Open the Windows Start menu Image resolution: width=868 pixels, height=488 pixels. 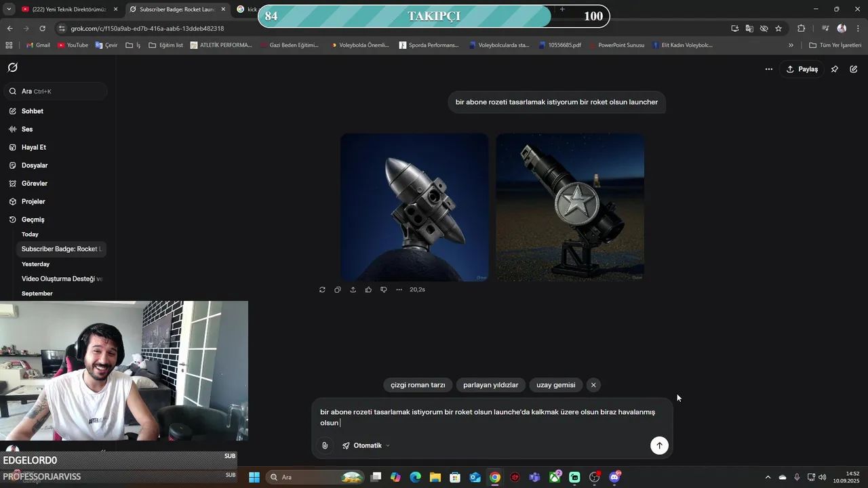pos(254,477)
